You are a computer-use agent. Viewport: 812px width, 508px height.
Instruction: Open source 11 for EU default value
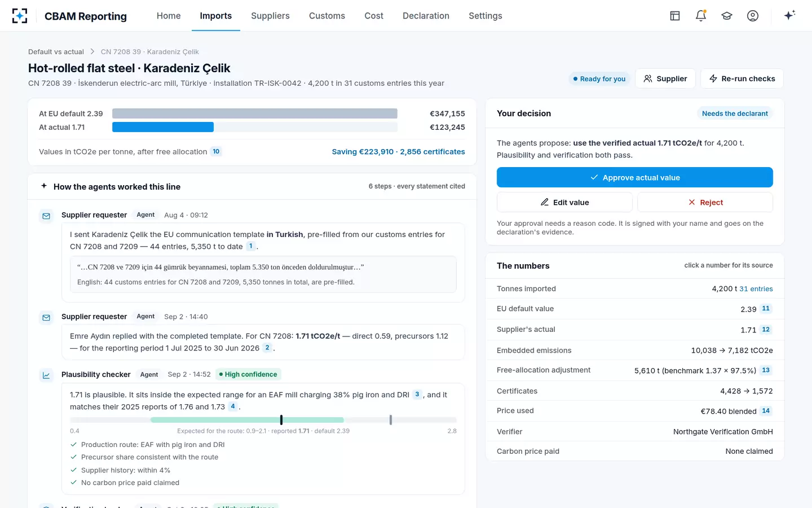tap(766, 309)
